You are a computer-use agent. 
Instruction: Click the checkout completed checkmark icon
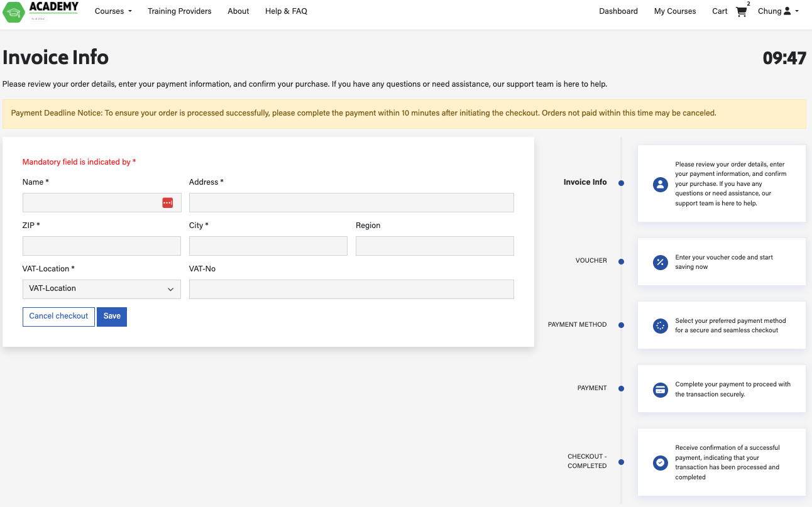[x=660, y=462]
